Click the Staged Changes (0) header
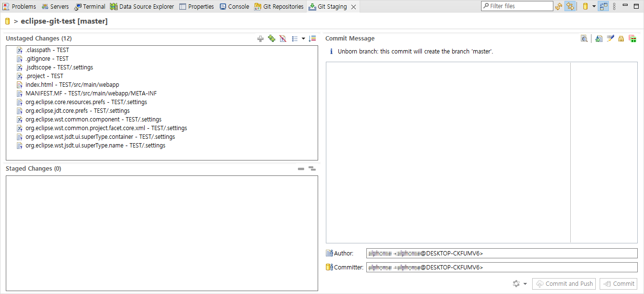The height and width of the screenshot is (294, 644). click(33, 169)
